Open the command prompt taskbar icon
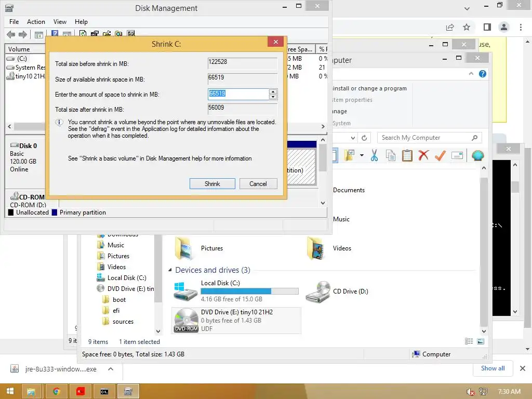The width and height of the screenshot is (532, 399). [x=104, y=392]
